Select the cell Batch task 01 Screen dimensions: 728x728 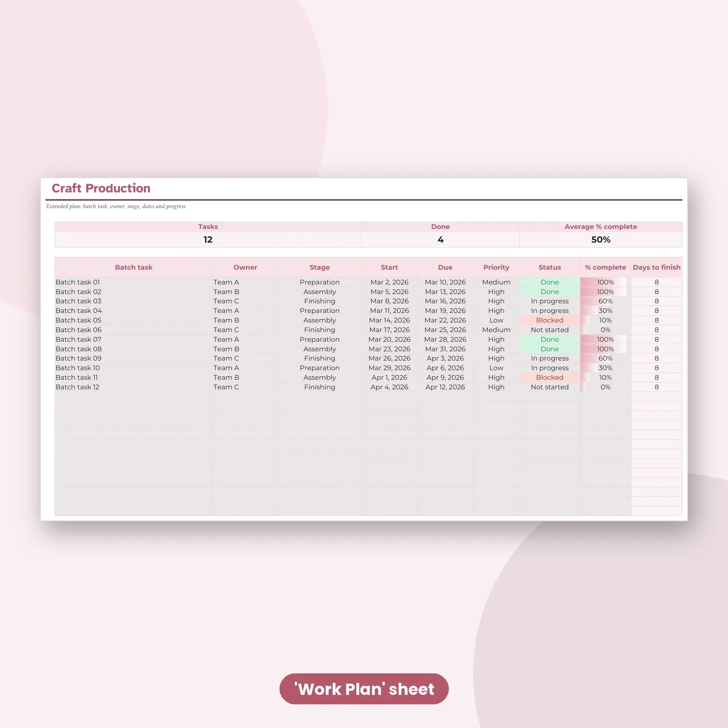point(134,282)
